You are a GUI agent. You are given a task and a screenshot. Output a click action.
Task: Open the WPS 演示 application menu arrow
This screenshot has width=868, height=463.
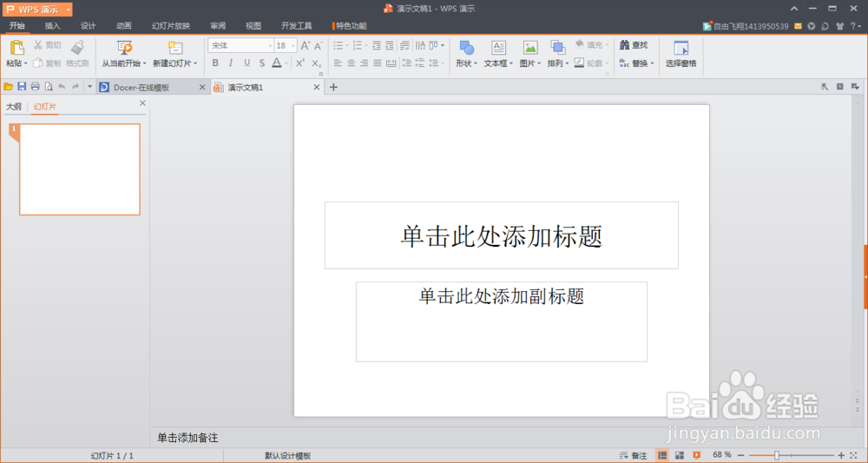tap(68, 10)
